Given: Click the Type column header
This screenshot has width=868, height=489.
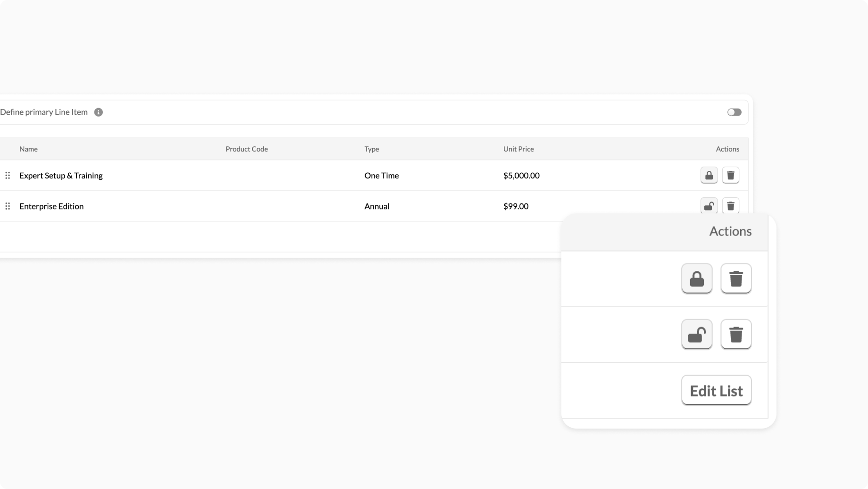Looking at the screenshot, I should tap(372, 149).
